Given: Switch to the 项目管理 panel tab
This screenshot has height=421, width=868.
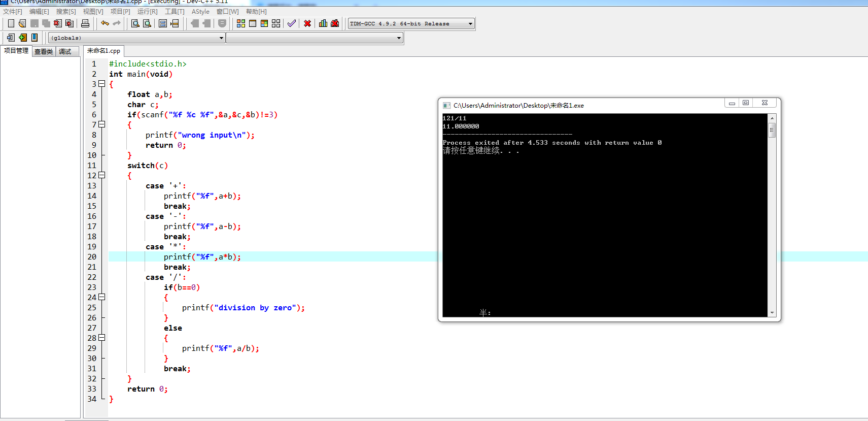Looking at the screenshot, I should pos(16,51).
